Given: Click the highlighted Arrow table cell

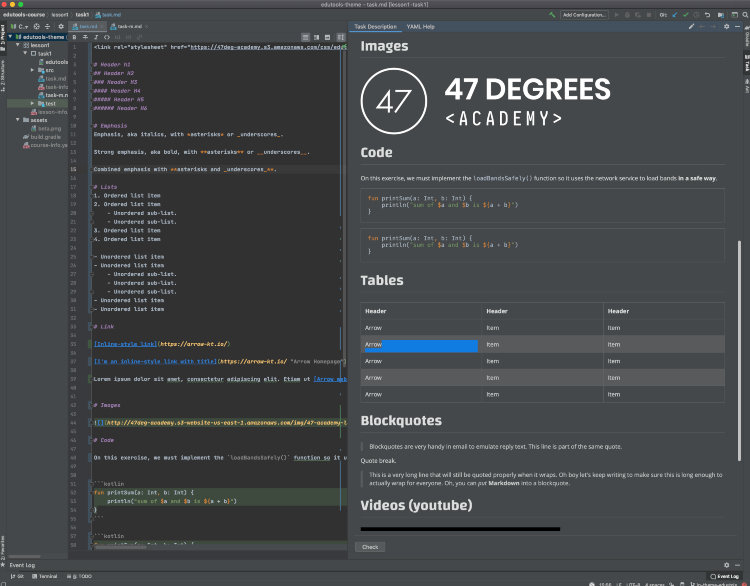Looking at the screenshot, I should (x=421, y=344).
